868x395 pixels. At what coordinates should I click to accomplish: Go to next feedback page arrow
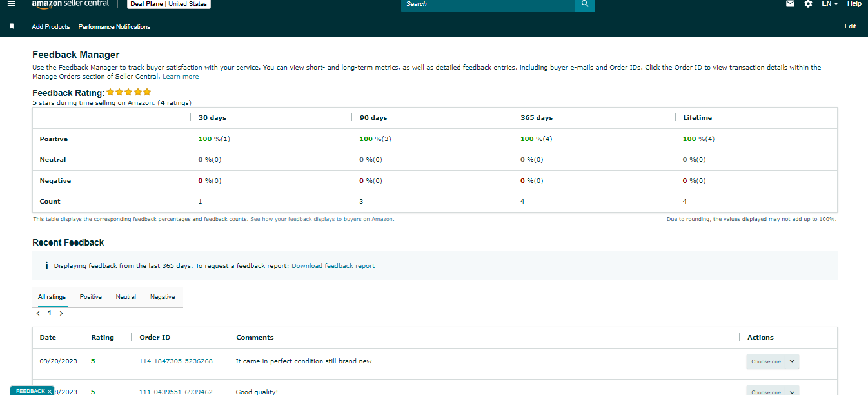click(61, 313)
